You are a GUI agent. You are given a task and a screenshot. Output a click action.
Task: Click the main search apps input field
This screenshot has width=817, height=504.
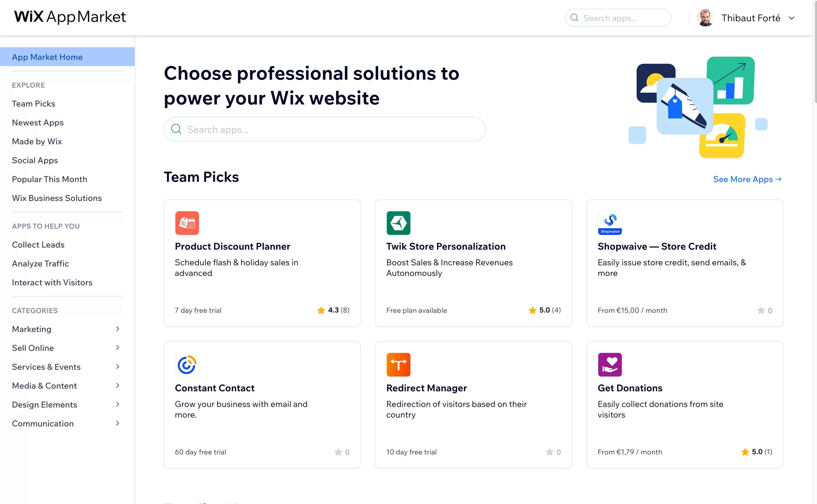pos(324,129)
